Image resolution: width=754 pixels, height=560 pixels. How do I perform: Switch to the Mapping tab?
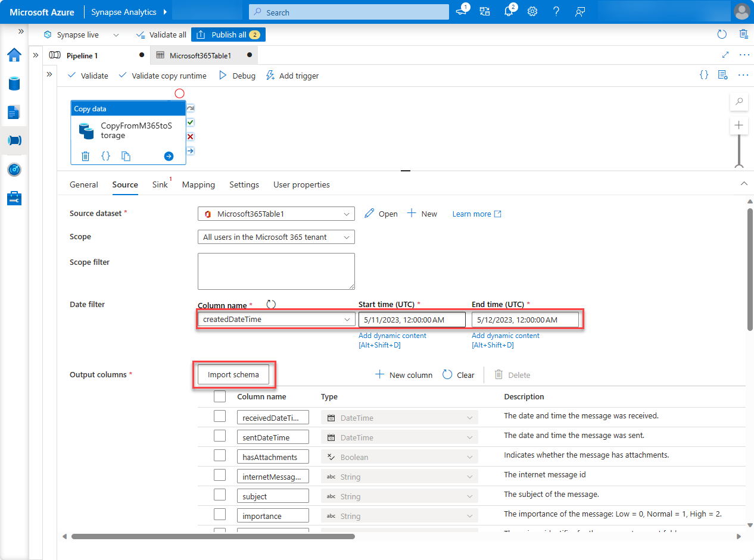(198, 184)
